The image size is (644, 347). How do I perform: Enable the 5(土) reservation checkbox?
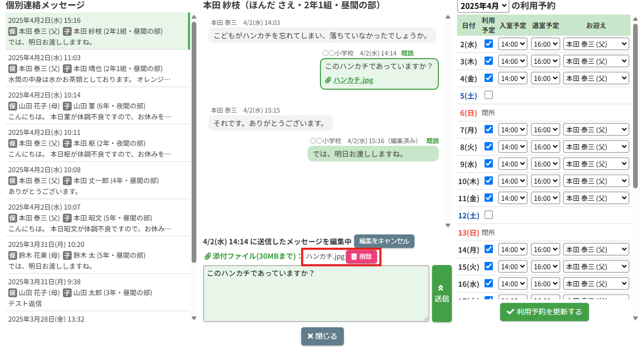tap(488, 95)
